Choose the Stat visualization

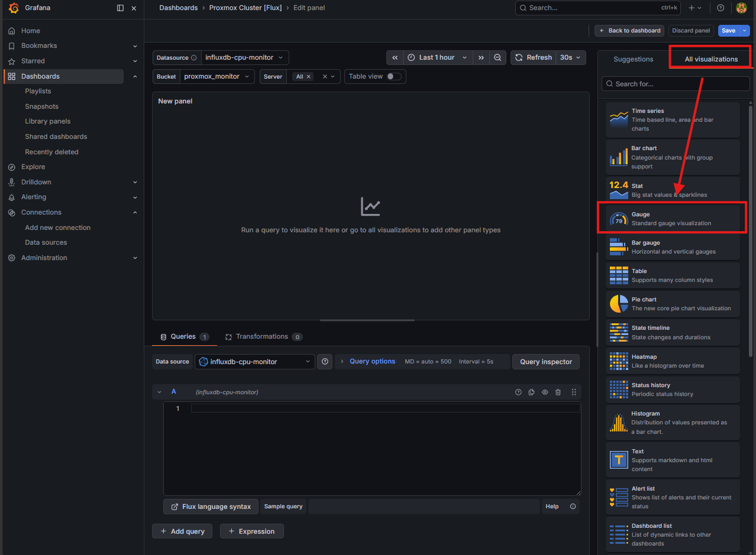(673, 190)
